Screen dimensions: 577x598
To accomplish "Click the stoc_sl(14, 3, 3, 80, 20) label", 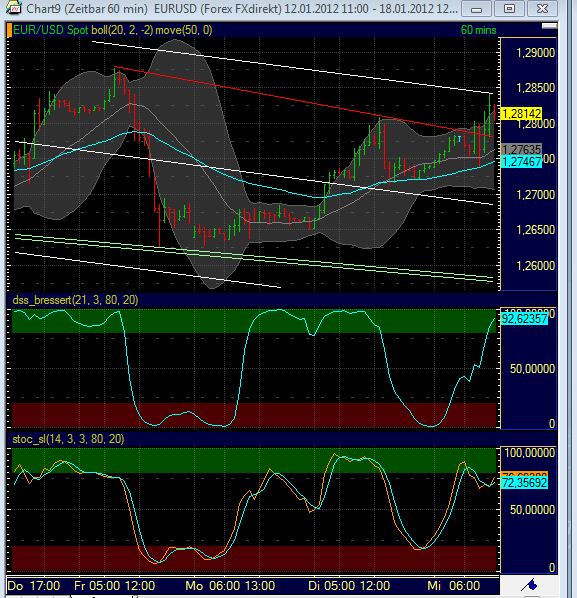I will (68, 439).
